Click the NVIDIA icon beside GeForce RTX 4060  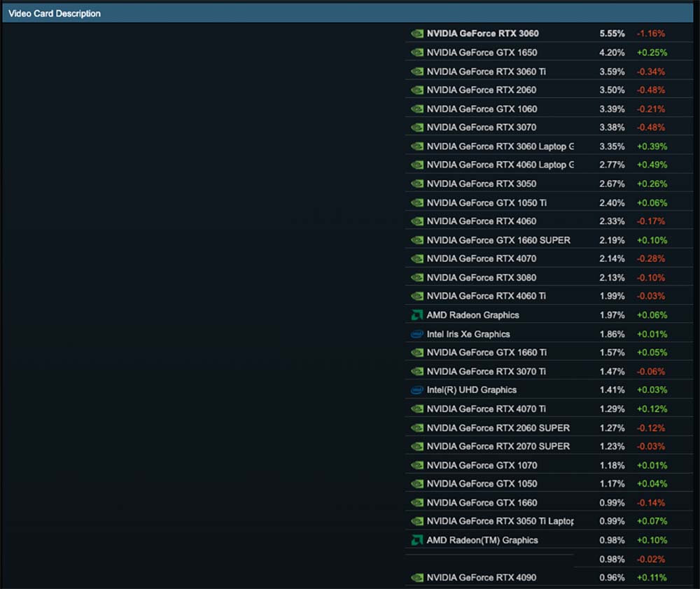click(417, 221)
